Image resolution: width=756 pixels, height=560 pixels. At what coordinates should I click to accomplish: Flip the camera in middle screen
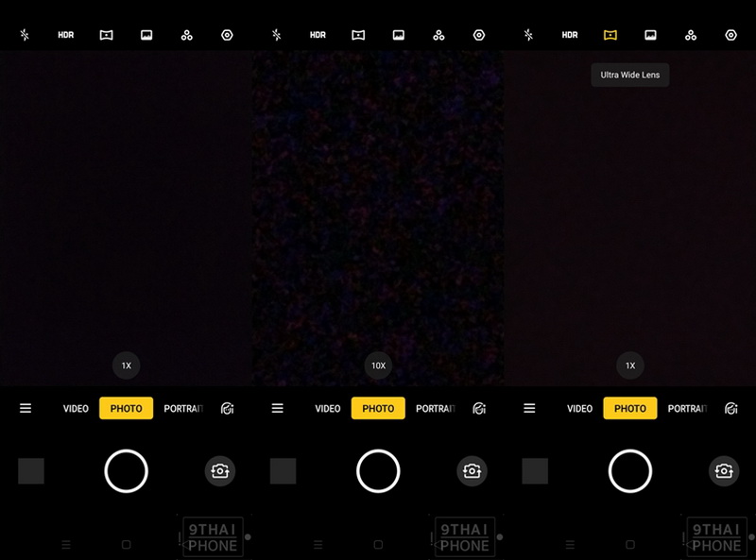coord(472,471)
